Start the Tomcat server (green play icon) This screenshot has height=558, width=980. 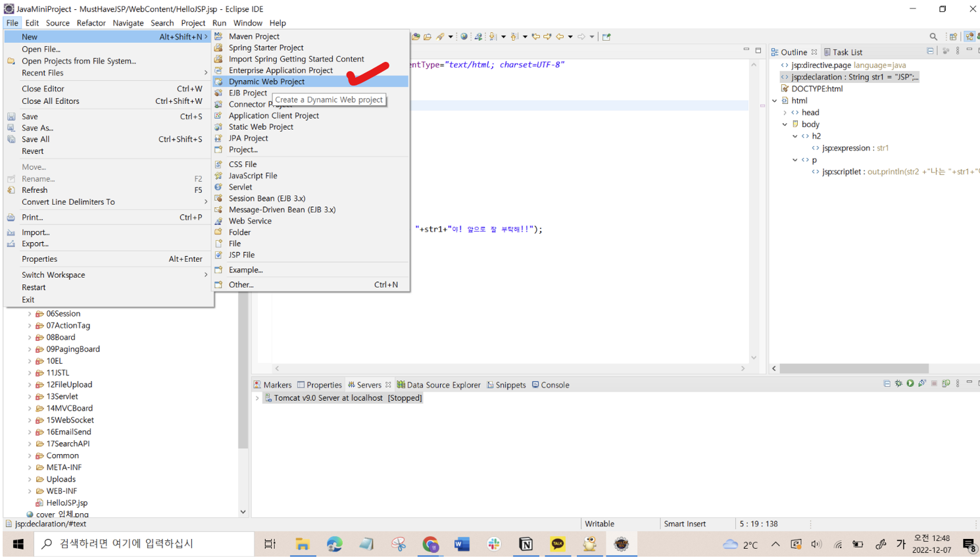click(910, 383)
